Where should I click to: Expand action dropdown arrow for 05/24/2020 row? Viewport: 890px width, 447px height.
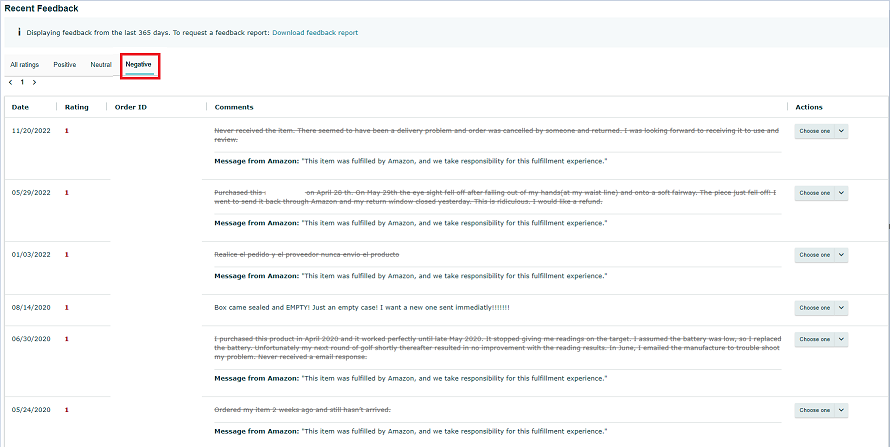tap(841, 410)
